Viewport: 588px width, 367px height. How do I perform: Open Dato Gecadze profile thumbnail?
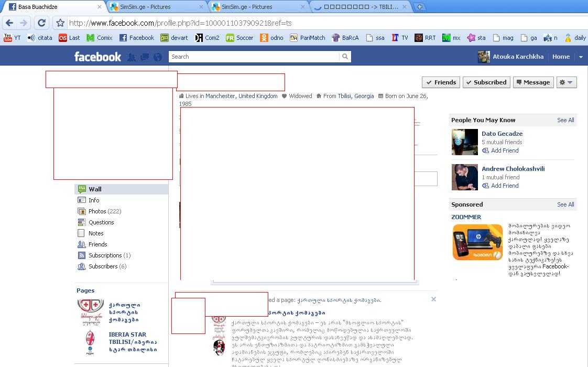pos(465,142)
